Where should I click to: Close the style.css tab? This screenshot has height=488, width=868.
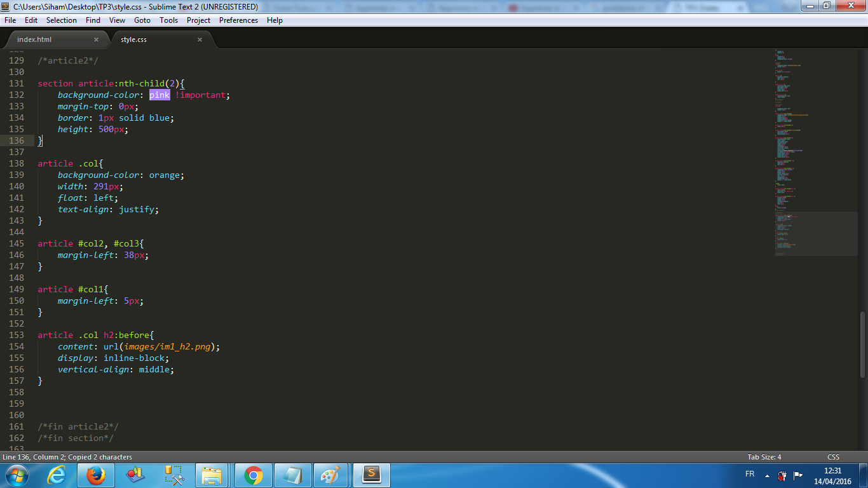click(x=200, y=39)
